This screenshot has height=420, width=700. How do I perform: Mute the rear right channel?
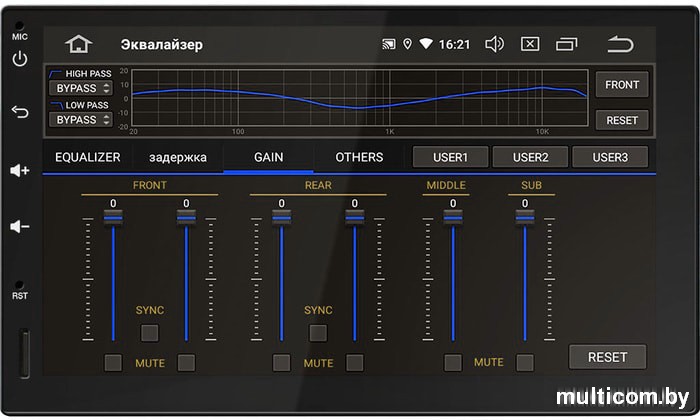click(x=354, y=363)
